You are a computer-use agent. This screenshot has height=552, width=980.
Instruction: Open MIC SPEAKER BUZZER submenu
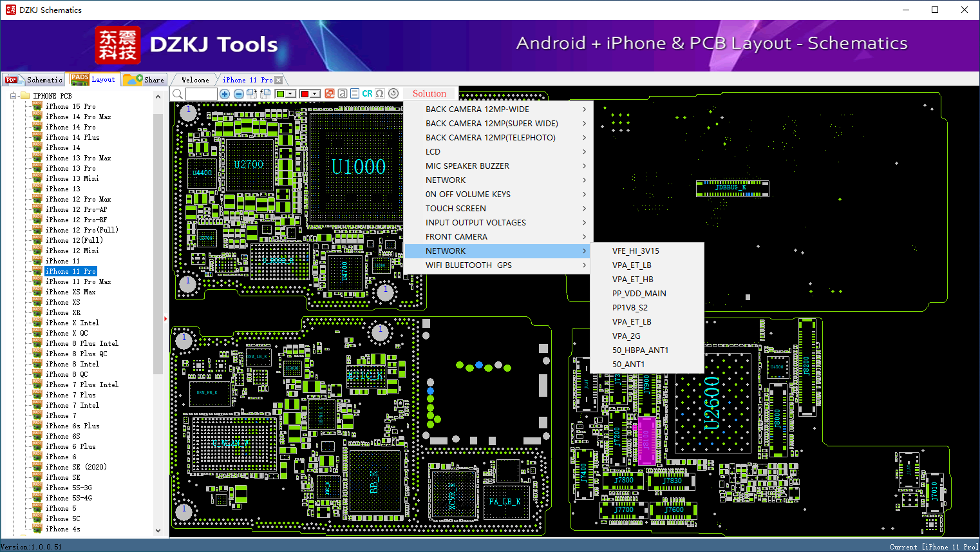498,166
